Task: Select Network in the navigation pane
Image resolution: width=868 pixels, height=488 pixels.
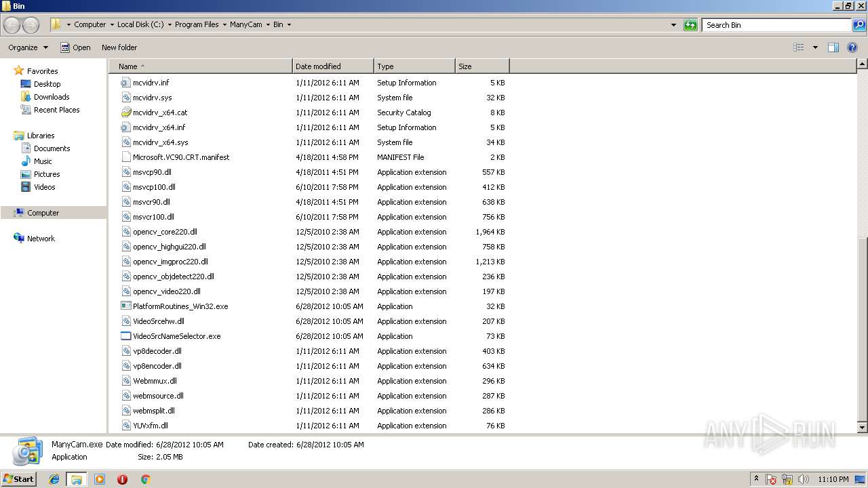Action: 41,239
